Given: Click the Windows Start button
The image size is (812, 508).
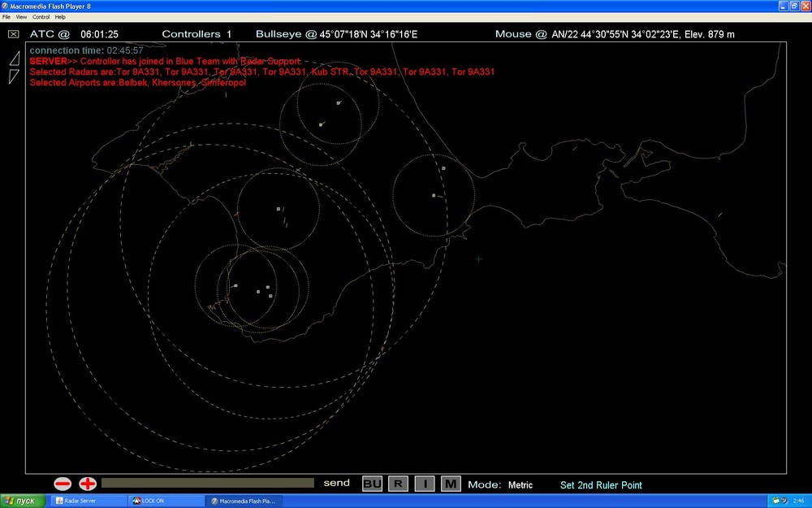Looking at the screenshot, I should point(23,501).
